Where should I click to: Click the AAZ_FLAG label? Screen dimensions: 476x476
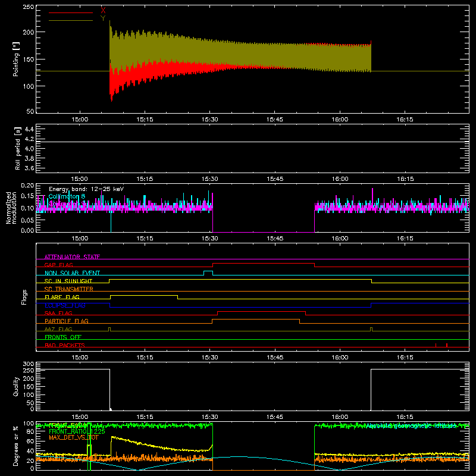58,329
